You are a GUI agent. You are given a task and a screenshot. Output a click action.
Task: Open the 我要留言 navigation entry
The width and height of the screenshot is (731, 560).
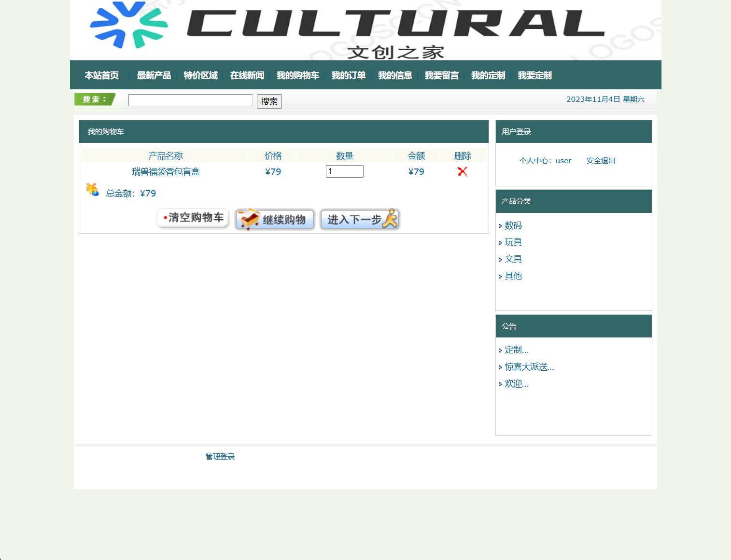click(x=441, y=75)
